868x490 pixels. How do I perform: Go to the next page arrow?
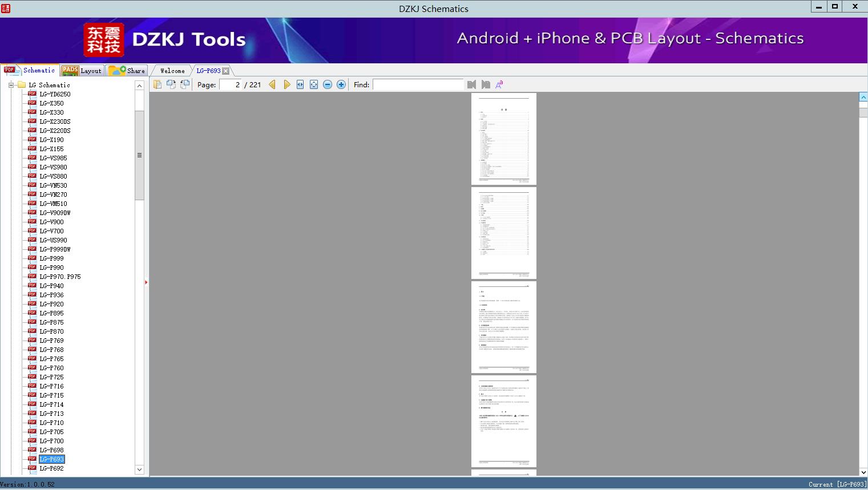[x=286, y=84]
